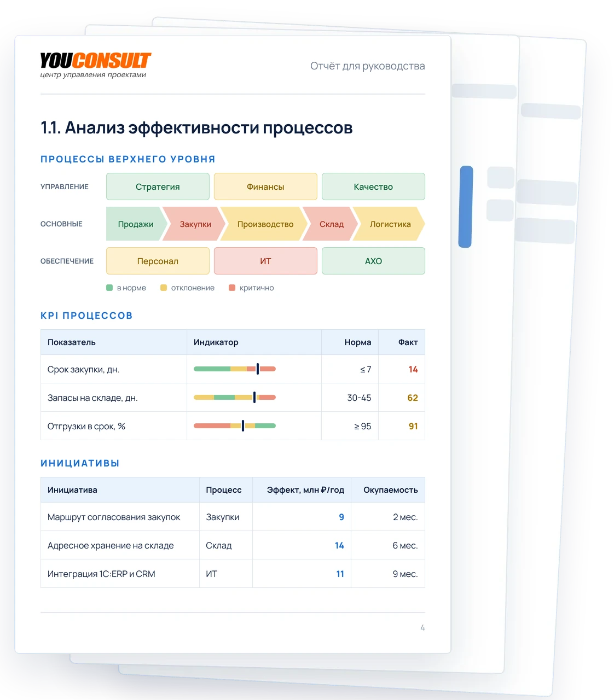Image resolution: width=614 pixels, height=700 pixels.
Task: Click the blue effect value 11
Action: pyautogui.click(x=340, y=574)
